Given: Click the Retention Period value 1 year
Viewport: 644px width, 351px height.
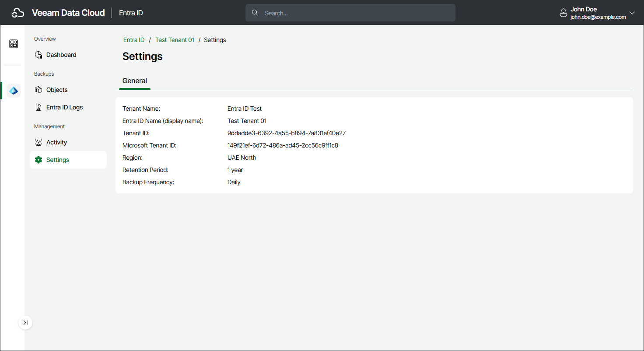Looking at the screenshot, I should pyautogui.click(x=235, y=170).
